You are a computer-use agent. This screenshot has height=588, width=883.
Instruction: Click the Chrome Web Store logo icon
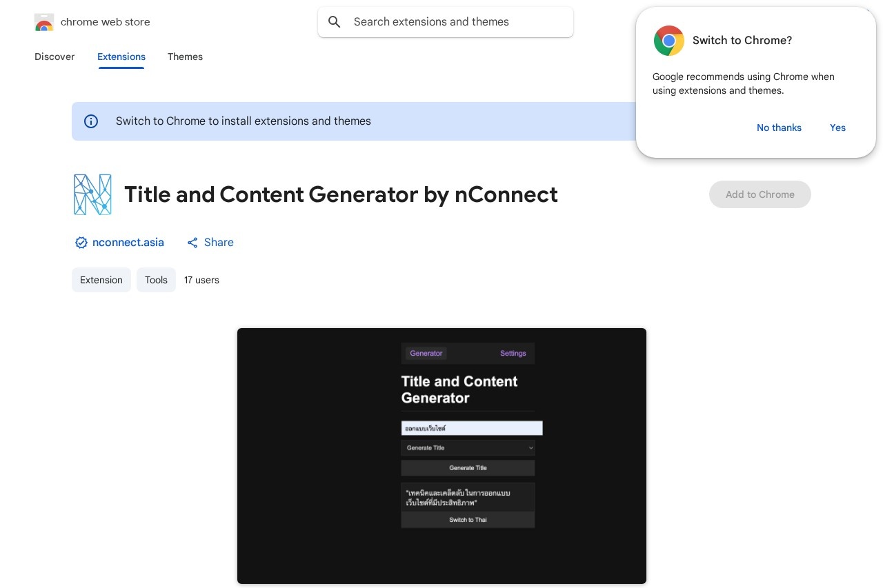click(x=44, y=22)
